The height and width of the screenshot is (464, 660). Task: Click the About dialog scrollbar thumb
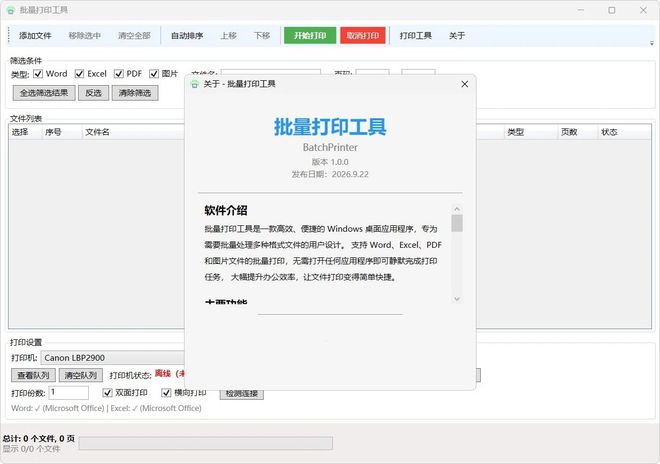[457, 223]
